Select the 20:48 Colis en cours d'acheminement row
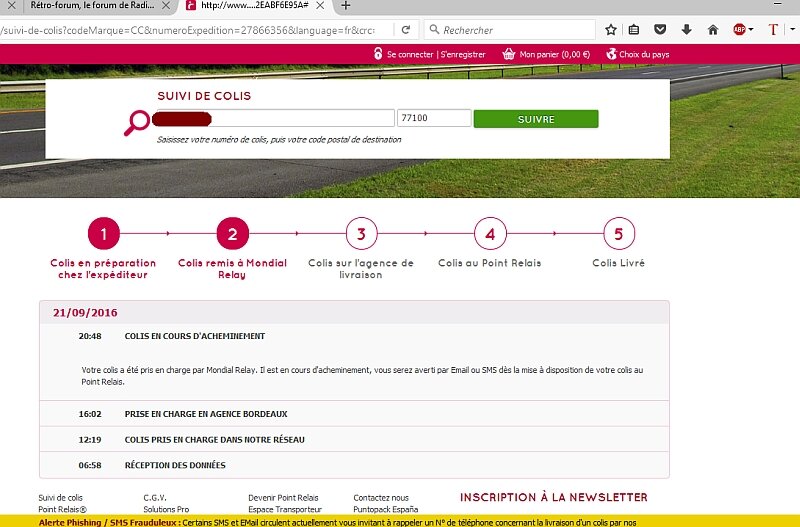800x527 pixels. [x=354, y=336]
